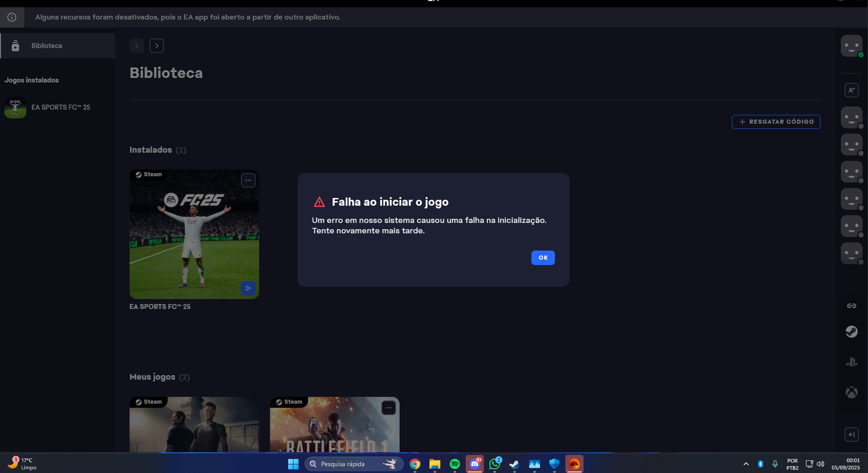Show hidden icons in the system tray
This screenshot has width=868, height=473.
pyautogui.click(x=746, y=464)
